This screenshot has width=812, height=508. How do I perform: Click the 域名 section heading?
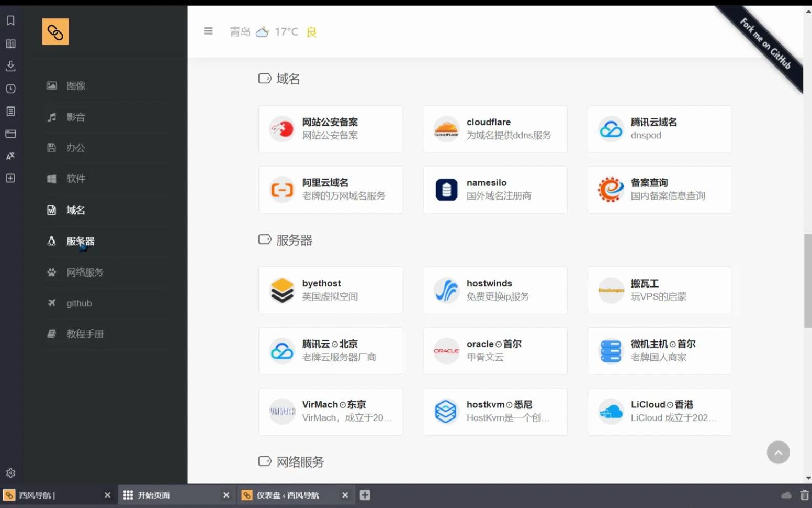pos(288,79)
